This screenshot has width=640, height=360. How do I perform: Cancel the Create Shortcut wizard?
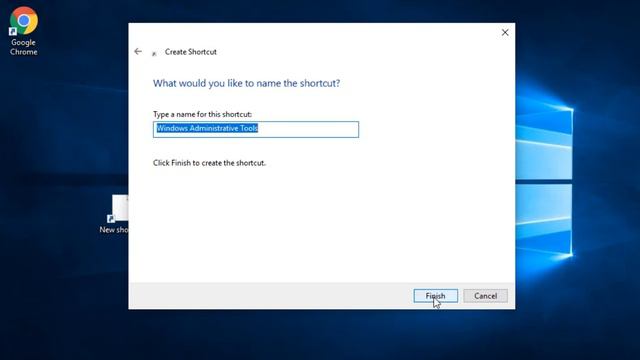click(x=485, y=296)
